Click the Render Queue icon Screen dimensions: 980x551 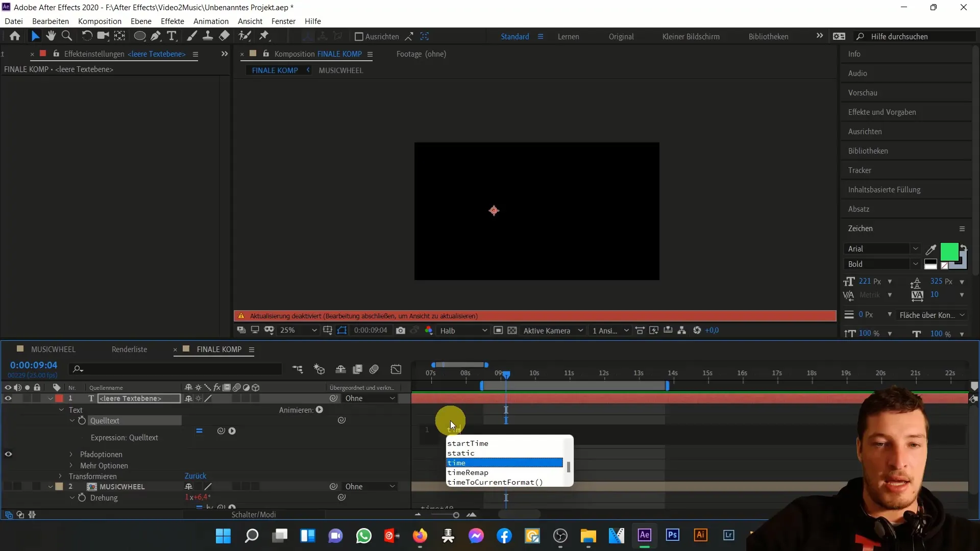coord(129,348)
